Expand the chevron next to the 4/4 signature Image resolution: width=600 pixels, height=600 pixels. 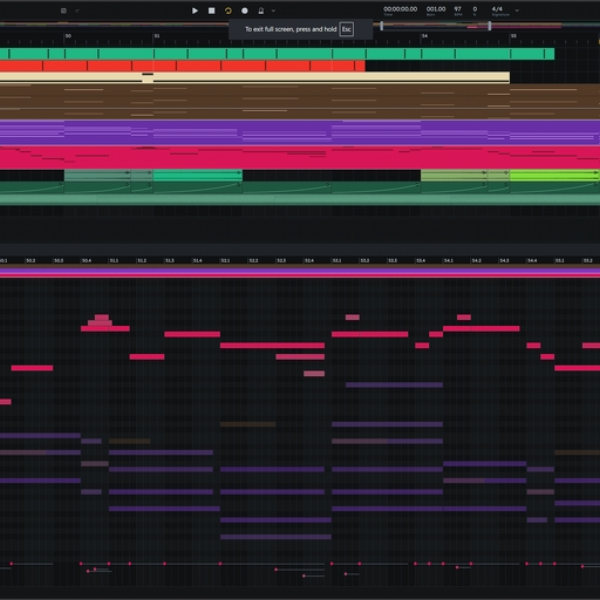click(517, 11)
